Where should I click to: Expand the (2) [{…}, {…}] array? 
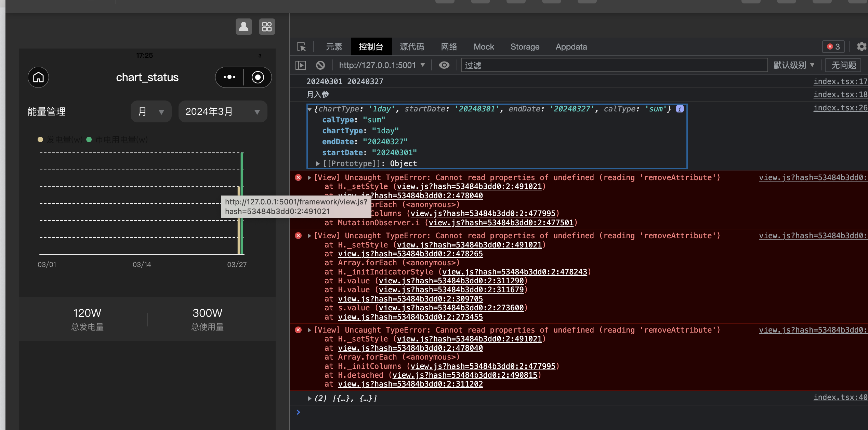[310, 398]
